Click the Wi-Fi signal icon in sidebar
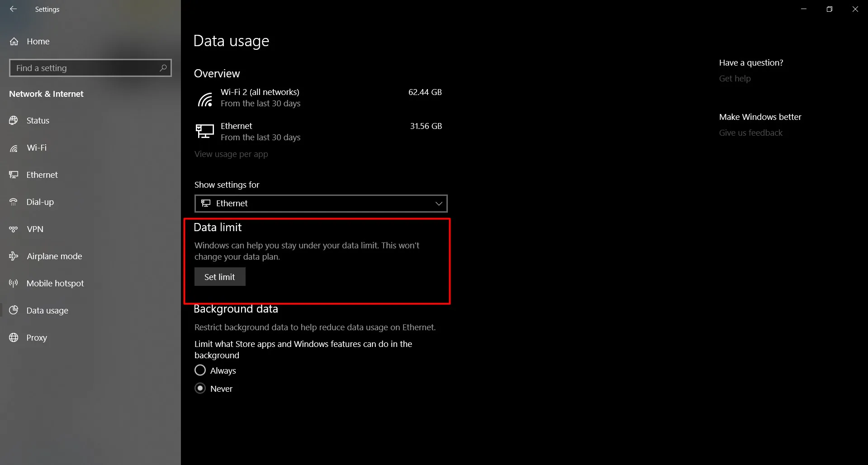This screenshot has width=868, height=465. [14, 148]
